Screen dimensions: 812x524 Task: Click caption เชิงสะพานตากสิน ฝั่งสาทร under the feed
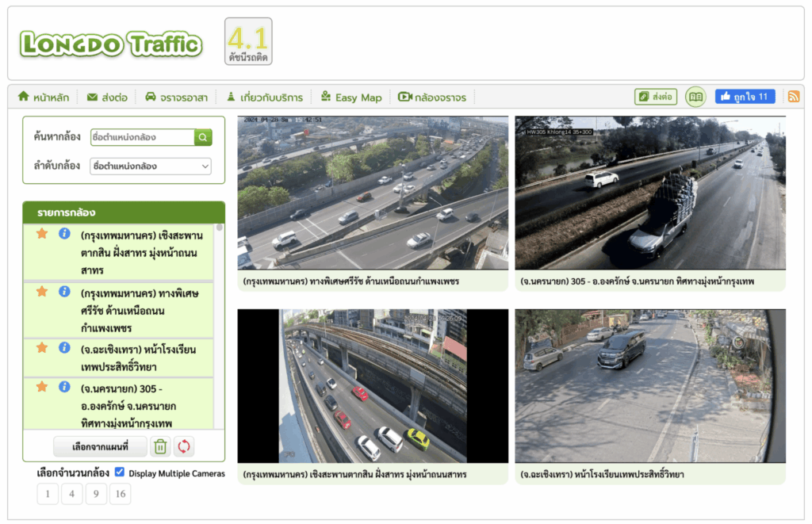[x=354, y=475]
